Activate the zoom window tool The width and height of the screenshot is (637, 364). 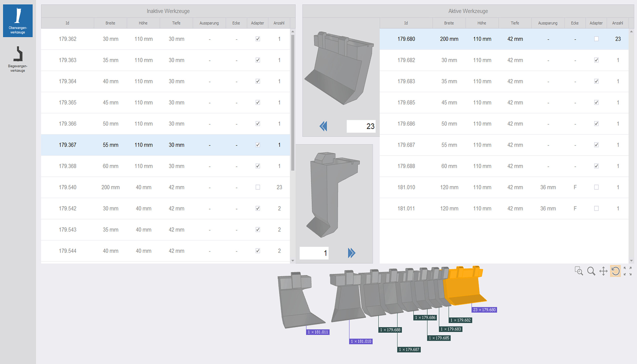point(579,271)
